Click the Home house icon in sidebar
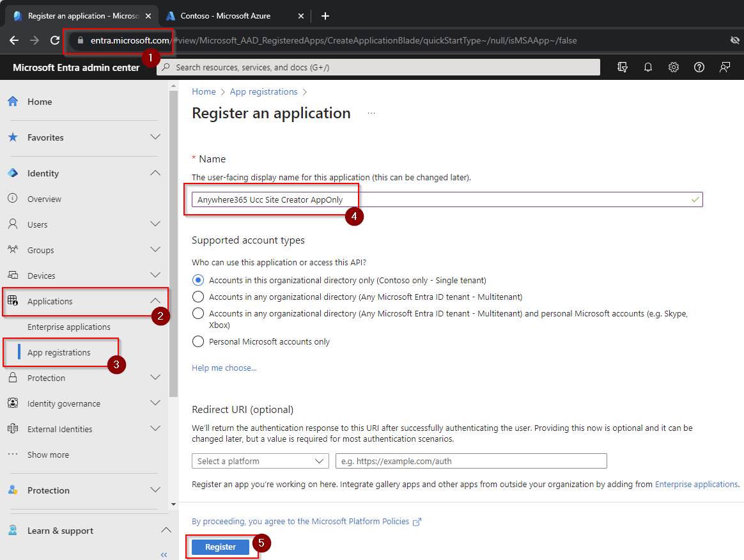 coord(13,101)
